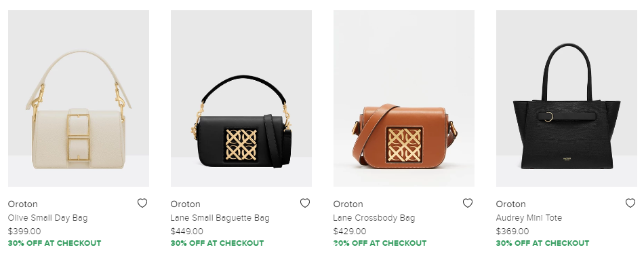644x258 pixels.
Task: View the black Lane Small Baguette Bag photo
Action: (241, 98)
